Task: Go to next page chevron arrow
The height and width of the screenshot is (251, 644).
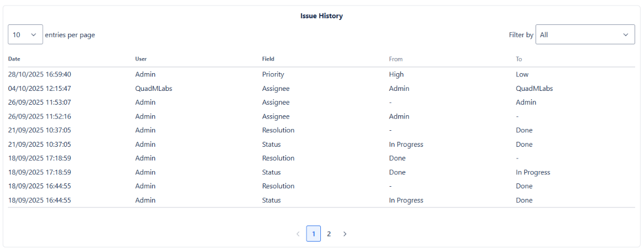Action: click(345, 234)
